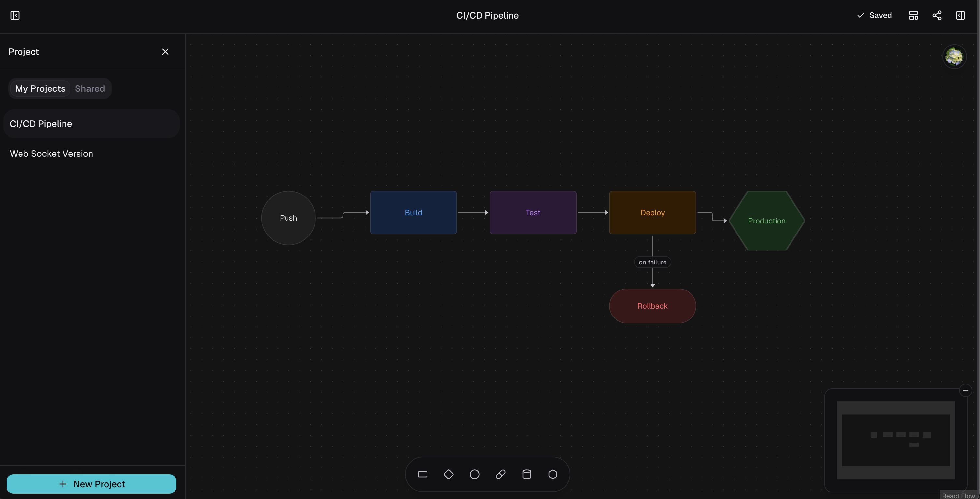Select the diamond shape tool
This screenshot has width=980, height=499.
coord(449,474)
